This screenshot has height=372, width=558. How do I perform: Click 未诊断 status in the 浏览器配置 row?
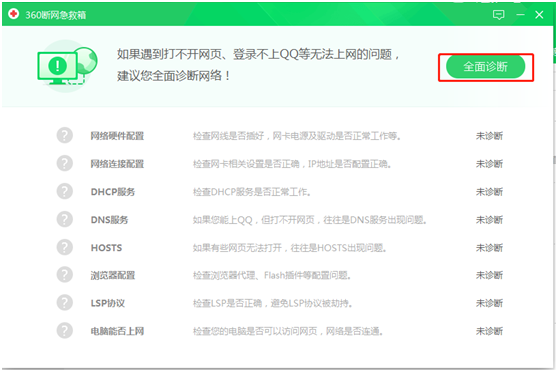(x=489, y=275)
